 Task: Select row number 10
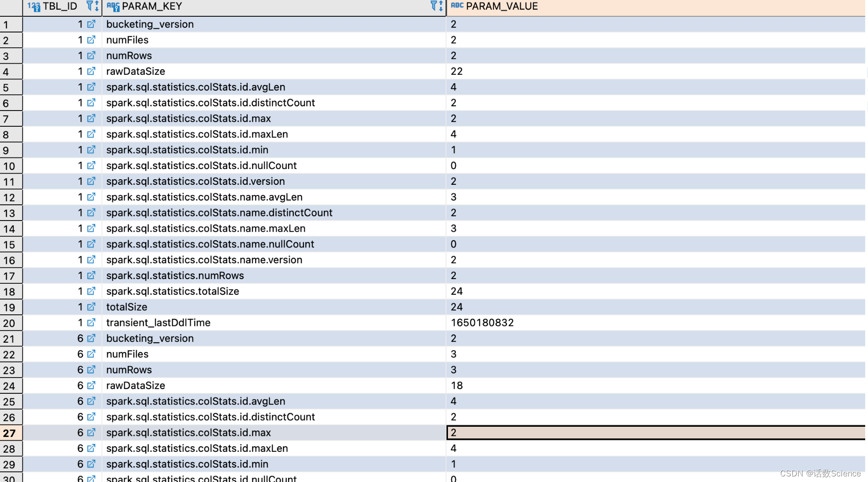tap(9, 166)
